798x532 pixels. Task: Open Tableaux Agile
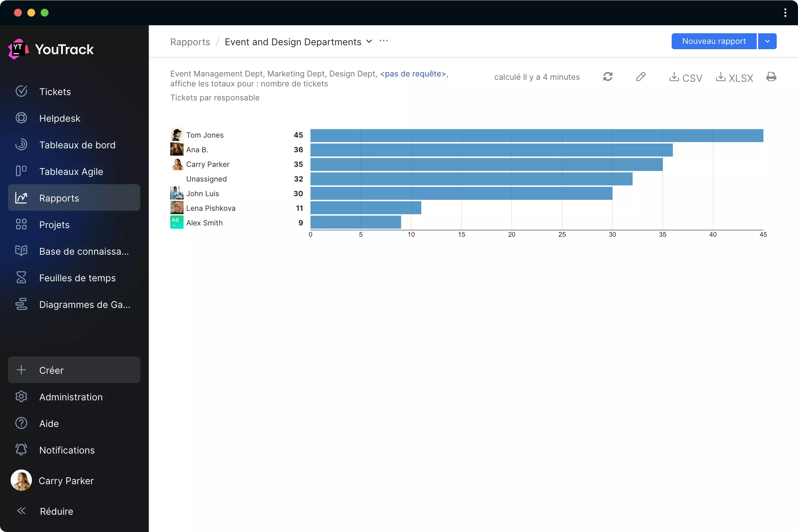point(71,171)
